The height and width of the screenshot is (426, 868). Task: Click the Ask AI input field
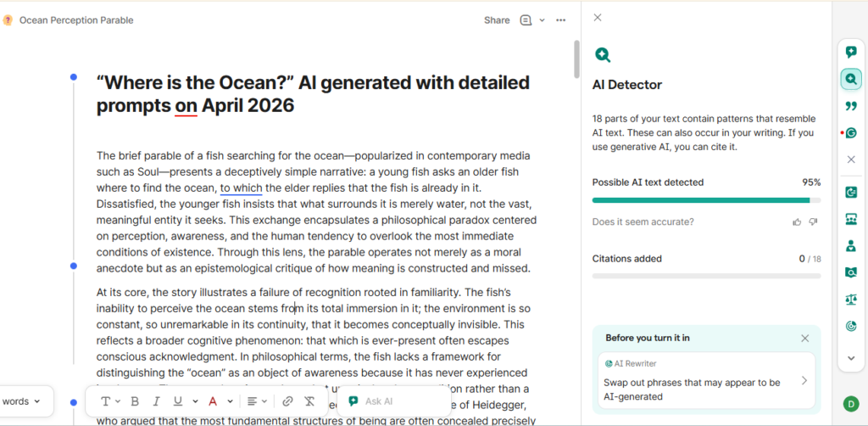393,401
